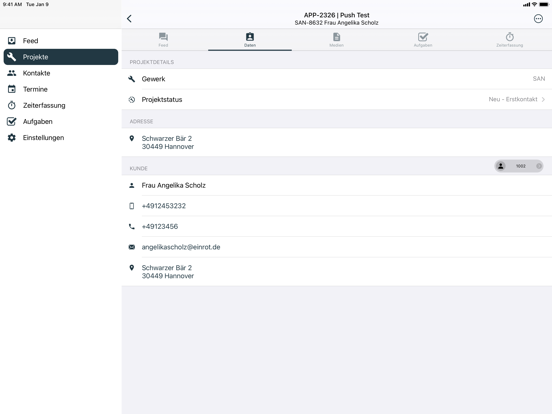Click the phone icon beside +49123456

pos(132,227)
